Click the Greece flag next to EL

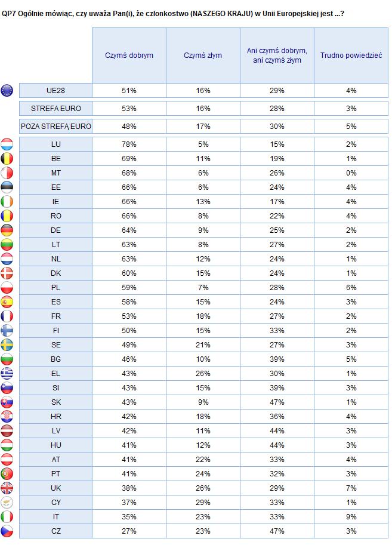click(7, 373)
